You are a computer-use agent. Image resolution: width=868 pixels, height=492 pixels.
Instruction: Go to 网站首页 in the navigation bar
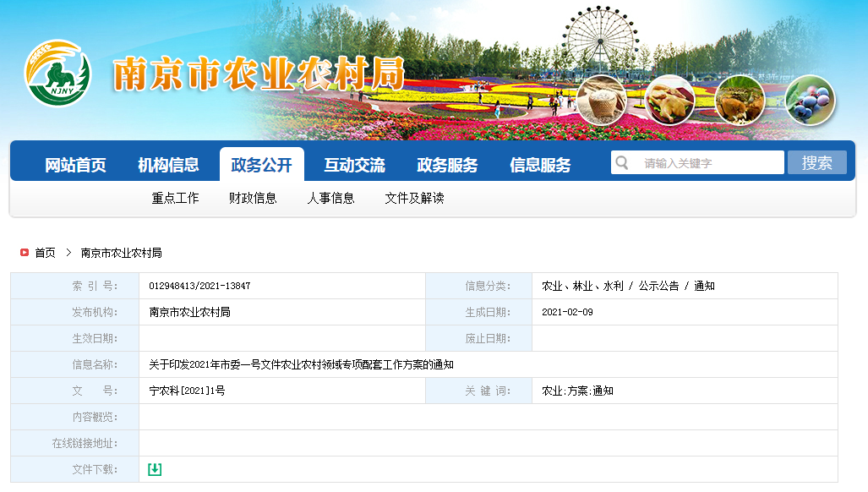[x=75, y=165]
